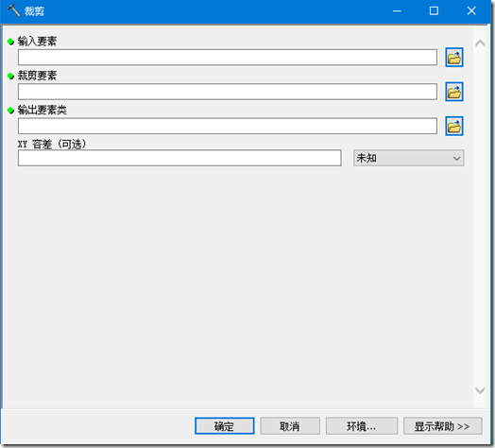Close the 裁剪 dialog window

(471, 11)
